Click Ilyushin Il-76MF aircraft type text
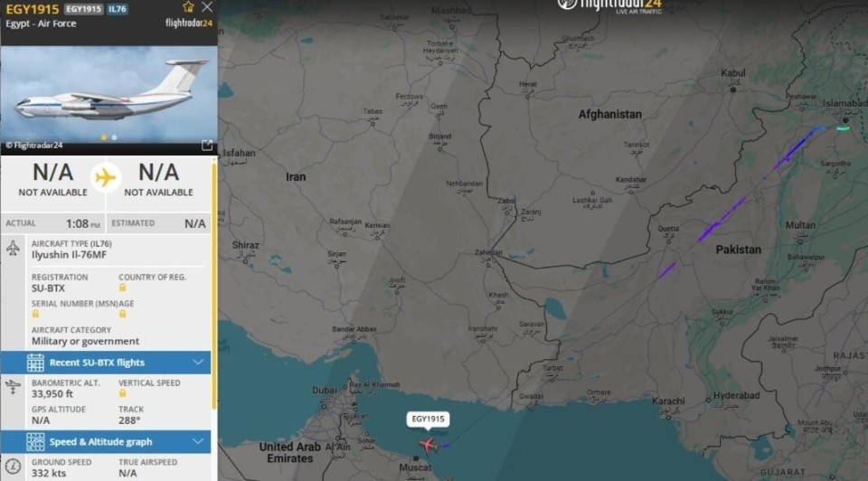The height and width of the screenshot is (481, 868). pyautogui.click(x=70, y=255)
